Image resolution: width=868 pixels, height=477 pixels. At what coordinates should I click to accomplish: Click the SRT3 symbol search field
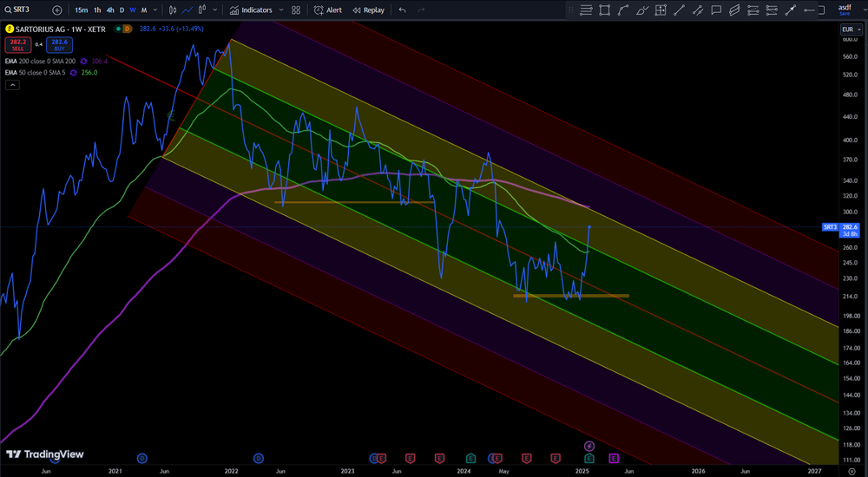[x=22, y=10]
